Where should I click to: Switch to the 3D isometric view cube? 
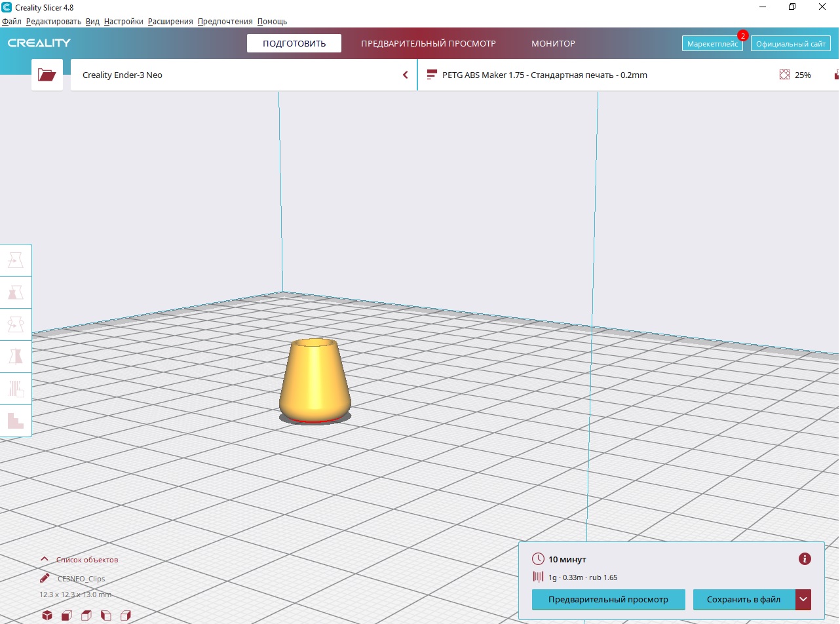coord(47,615)
